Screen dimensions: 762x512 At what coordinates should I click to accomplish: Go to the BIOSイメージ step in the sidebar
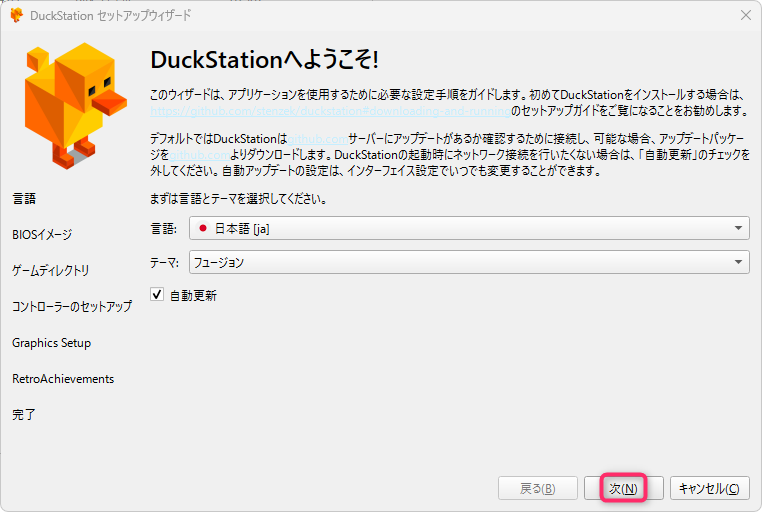42,234
